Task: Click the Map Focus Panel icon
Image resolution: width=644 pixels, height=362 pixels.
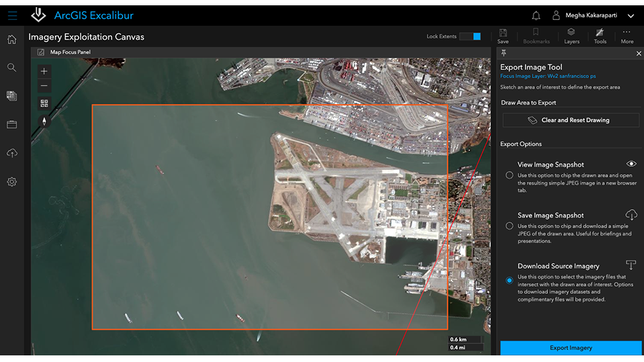Action: (x=40, y=52)
